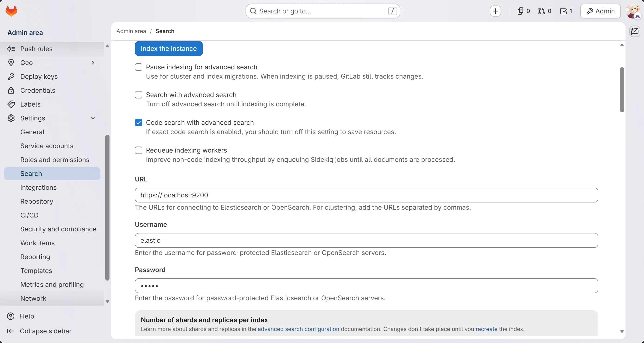644x343 pixels.
Task: Open Templates settings
Action: [x=52, y=271]
